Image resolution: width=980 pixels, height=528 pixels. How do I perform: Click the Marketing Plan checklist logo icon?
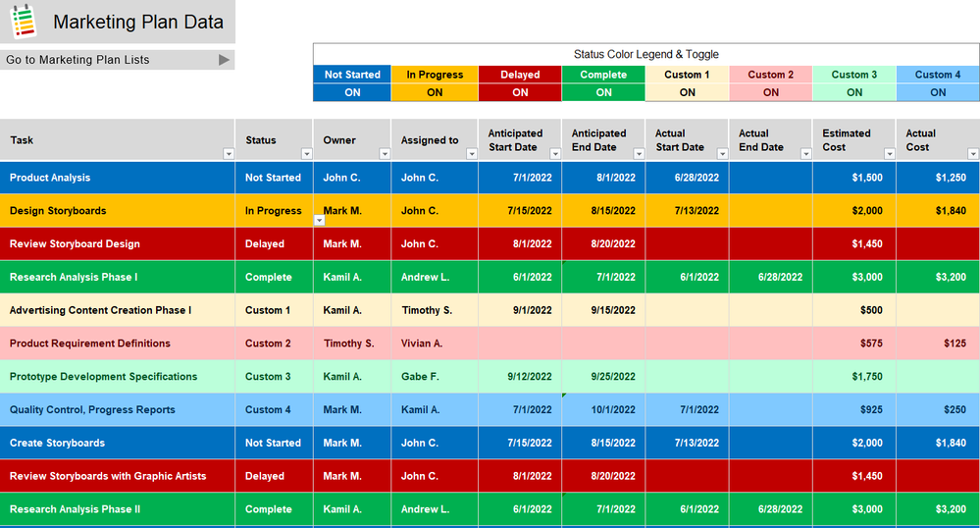(24, 22)
